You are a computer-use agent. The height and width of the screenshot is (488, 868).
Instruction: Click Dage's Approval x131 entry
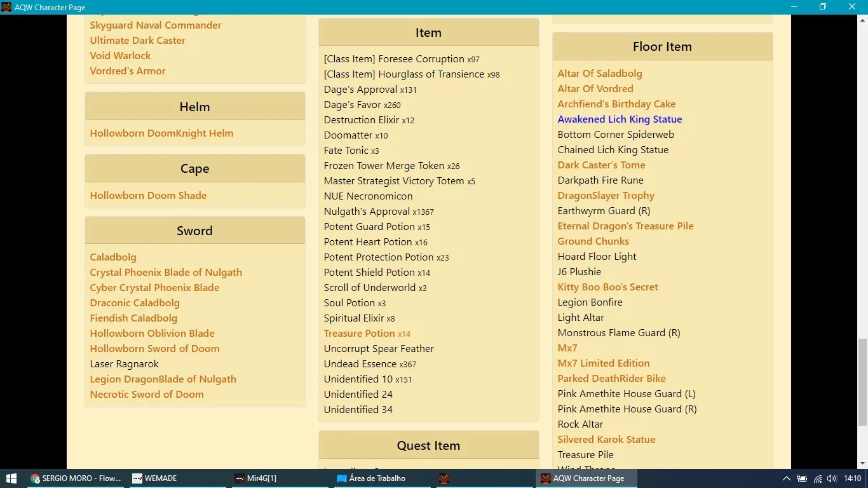(370, 90)
